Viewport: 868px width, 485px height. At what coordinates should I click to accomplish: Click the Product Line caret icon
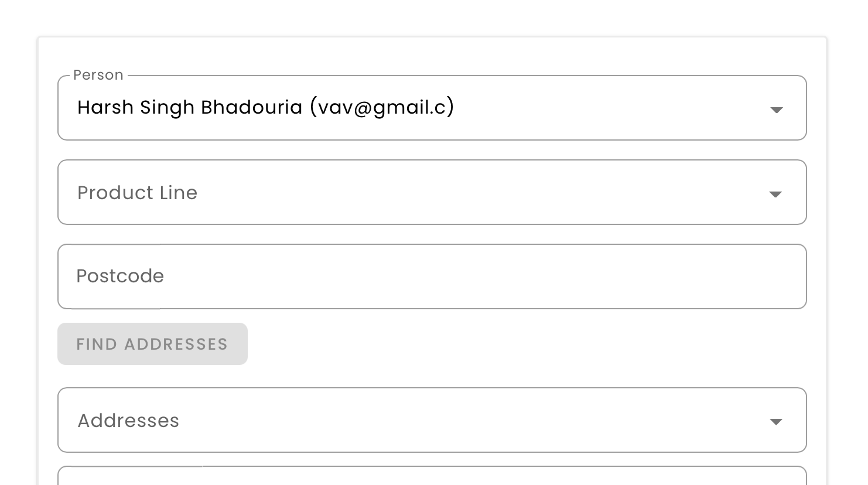point(775,194)
